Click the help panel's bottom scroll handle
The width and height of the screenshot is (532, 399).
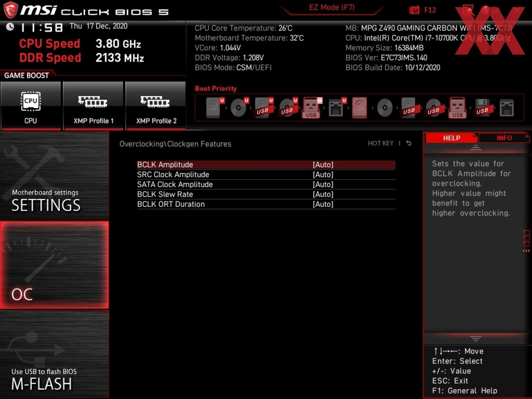476,338
